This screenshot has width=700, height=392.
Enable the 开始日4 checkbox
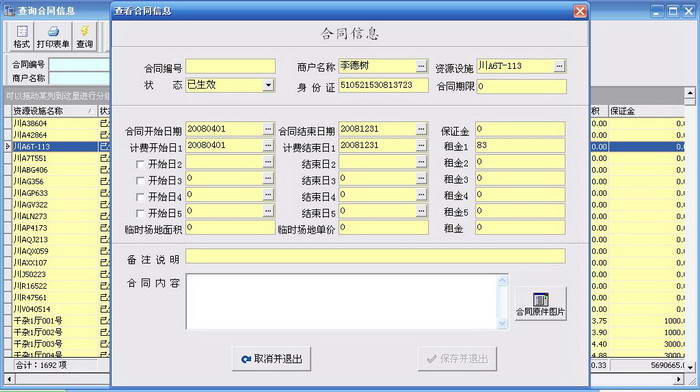pyautogui.click(x=140, y=197)
